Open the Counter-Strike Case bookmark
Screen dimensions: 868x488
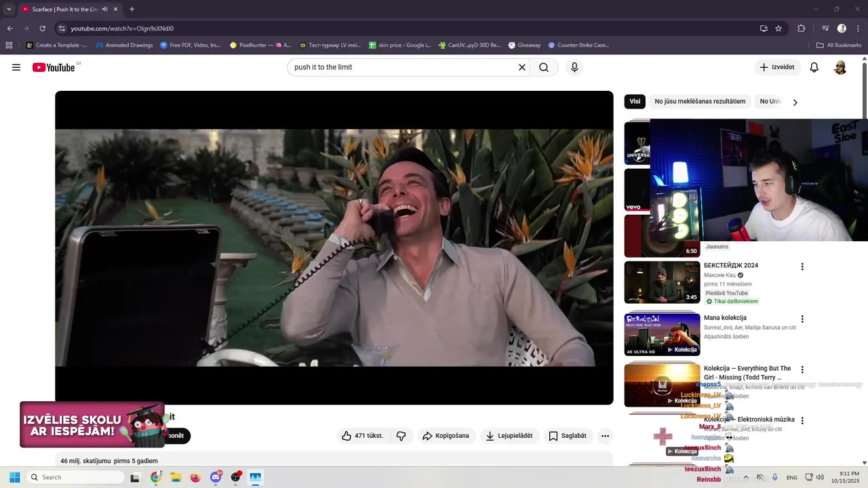pyautogui.click(x=578, y=45)
